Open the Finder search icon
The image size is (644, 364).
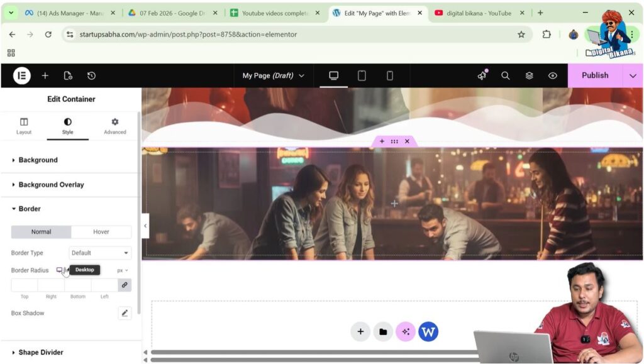(505, 75)
